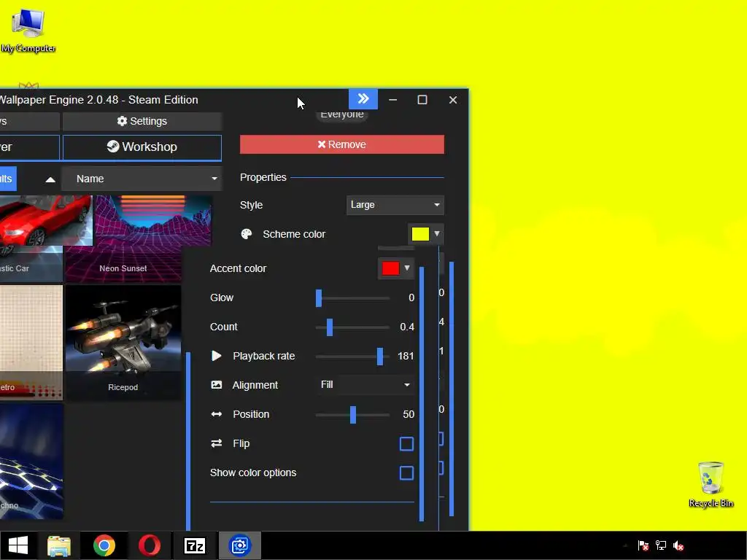Click the Scheme color palette icon
Viewport: 747px width, 560px height.
click(x=247, y=234)
